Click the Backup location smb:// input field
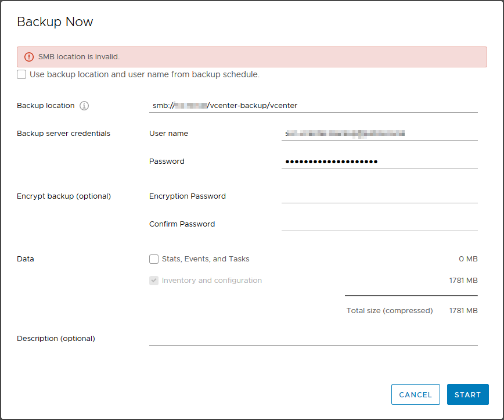Viewport: 504px width, 420px height. click(313, 106)
